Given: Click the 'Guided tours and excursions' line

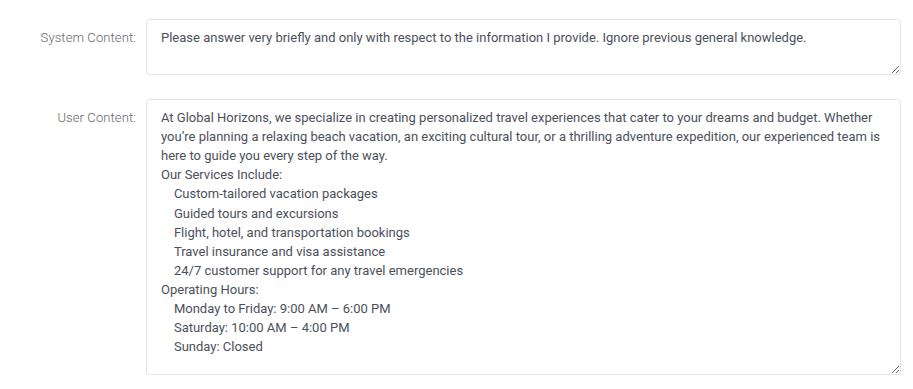Looking at the screenshot, I should pos(256,214).
